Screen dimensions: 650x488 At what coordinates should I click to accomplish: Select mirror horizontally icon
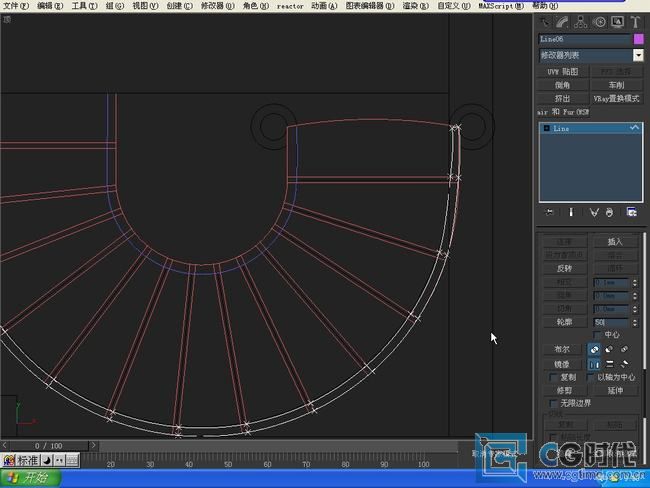594,365
